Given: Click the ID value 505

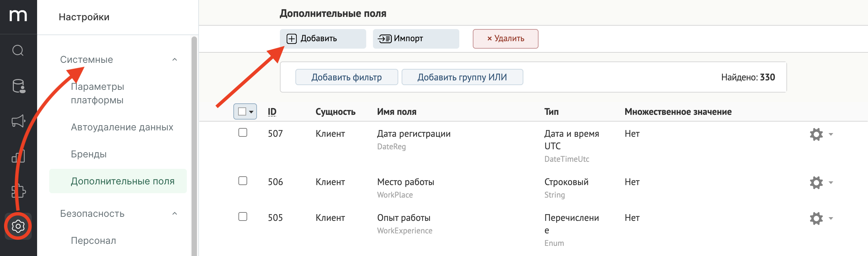Looking at the screenshot, I should click(276, 218).
